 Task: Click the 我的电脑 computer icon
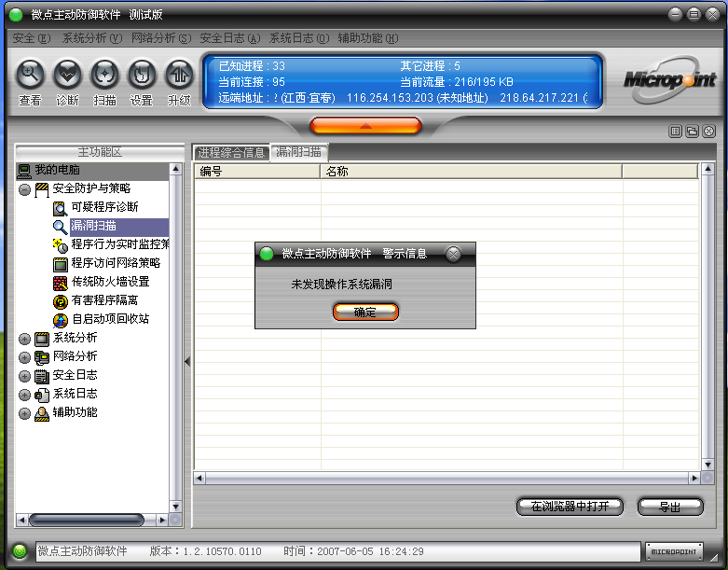pos(24,171)
